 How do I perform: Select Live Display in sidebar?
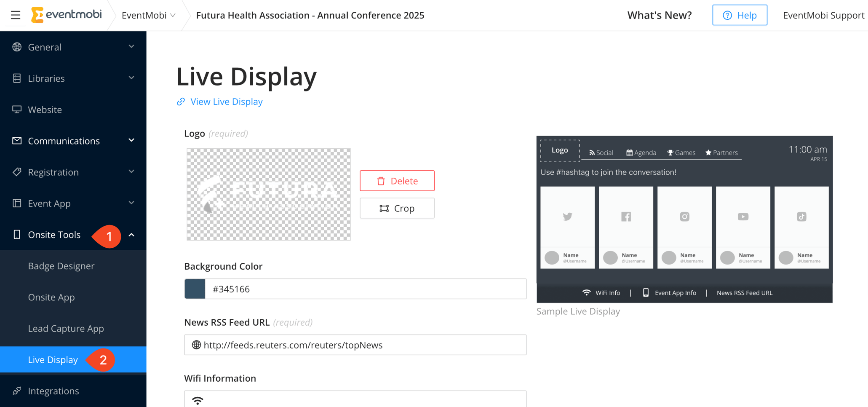tap(73, 359)
